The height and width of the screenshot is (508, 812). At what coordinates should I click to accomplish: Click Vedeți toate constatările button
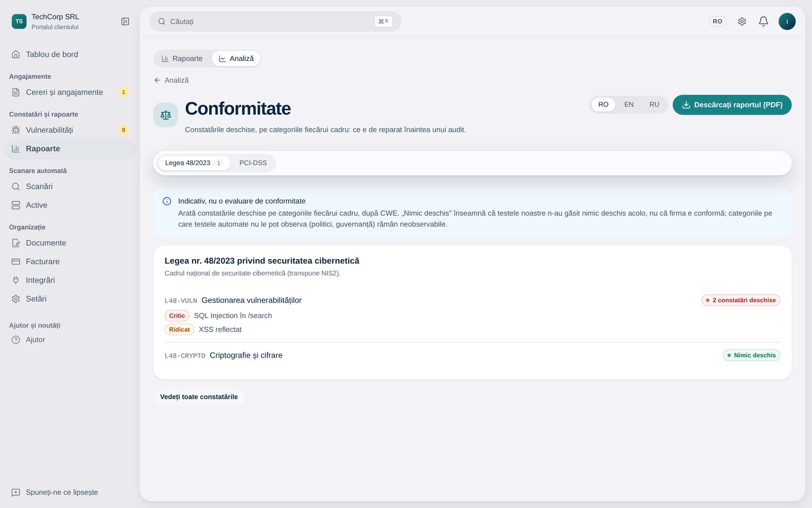coord(199,397)
